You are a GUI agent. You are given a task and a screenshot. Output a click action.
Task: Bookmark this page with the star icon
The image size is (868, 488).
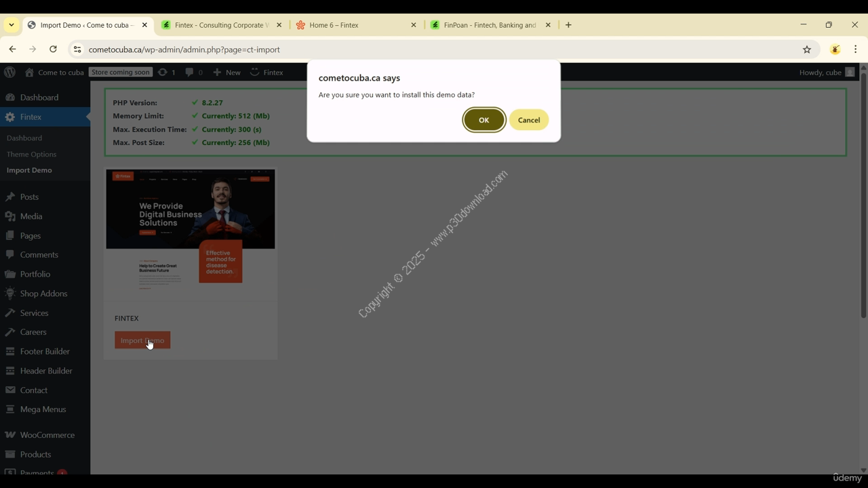pyautogui.click(x=807, y=49)
